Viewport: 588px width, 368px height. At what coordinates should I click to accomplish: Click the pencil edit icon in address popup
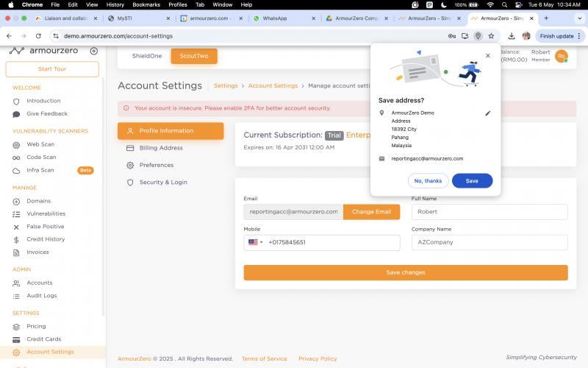click(487, 113)
